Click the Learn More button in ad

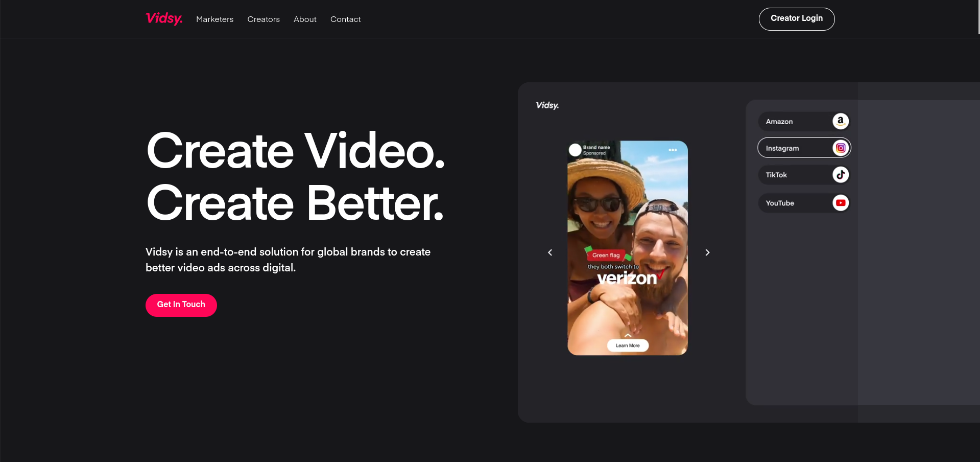click(x=628, y=345)
